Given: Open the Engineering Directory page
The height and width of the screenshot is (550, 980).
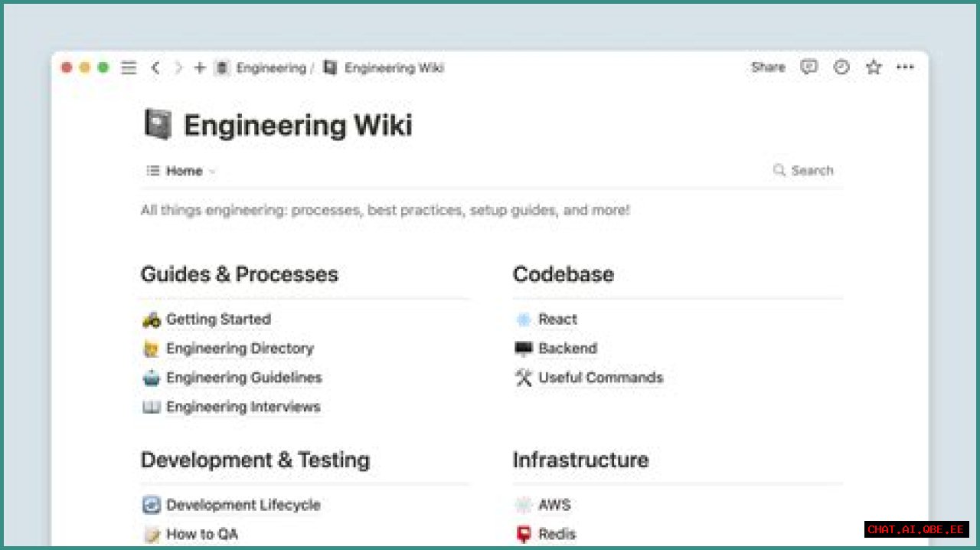Looking at the screenshot, I should (240, 349).
